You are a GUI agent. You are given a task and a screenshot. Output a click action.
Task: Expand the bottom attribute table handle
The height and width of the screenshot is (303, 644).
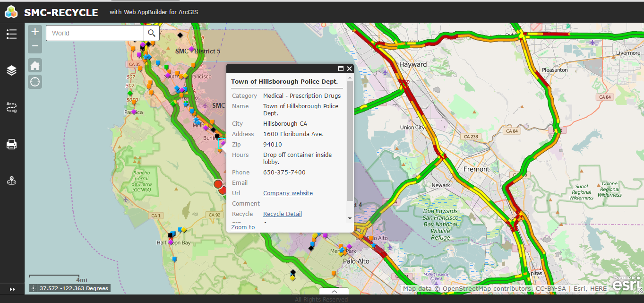334,291
